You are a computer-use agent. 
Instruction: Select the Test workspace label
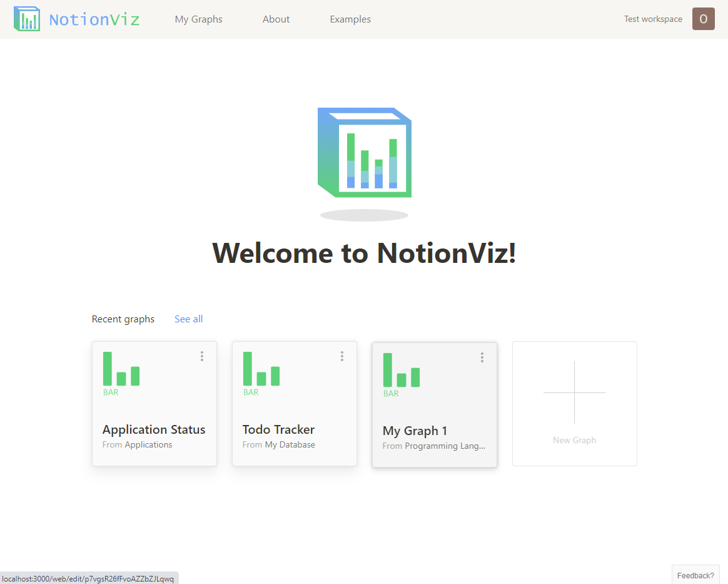tap(653, 19)
